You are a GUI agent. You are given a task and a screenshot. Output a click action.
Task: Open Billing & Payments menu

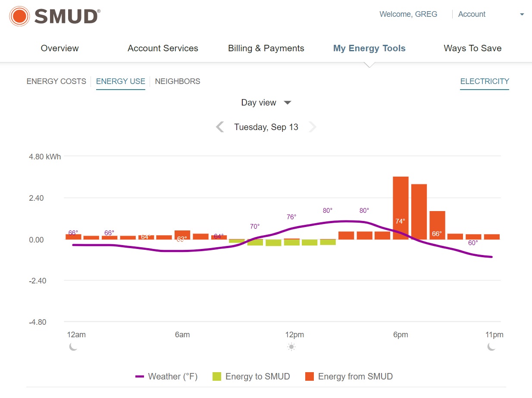coord(266,48)
